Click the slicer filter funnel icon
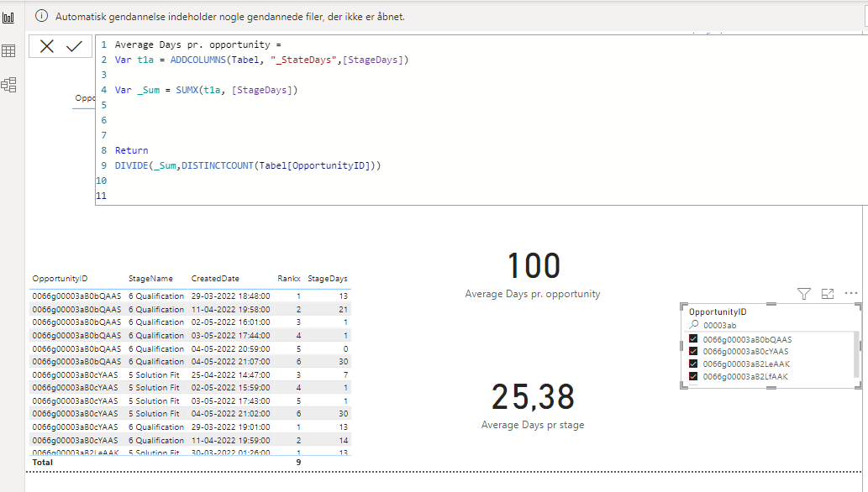This screenshot has width=868, height=492. point(804,294)
